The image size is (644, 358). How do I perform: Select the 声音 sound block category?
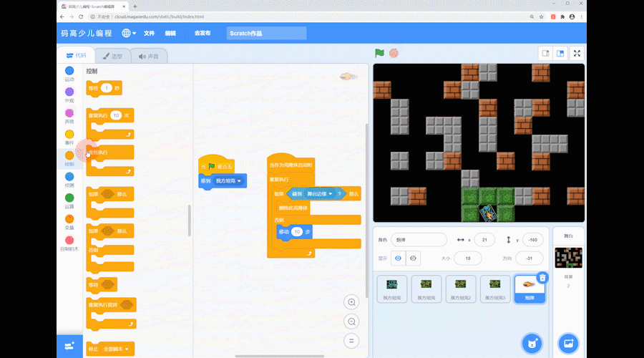tap(69, 116)
